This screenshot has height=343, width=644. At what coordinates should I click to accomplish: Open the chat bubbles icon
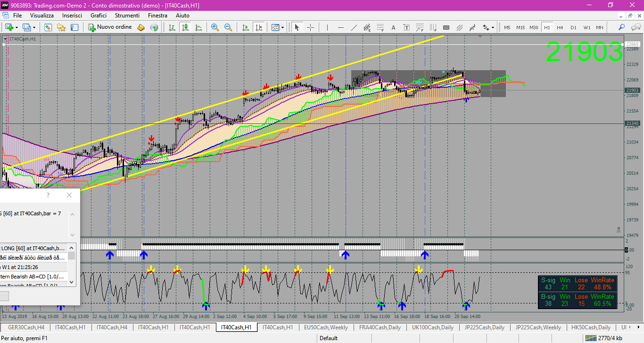point(635,27)
